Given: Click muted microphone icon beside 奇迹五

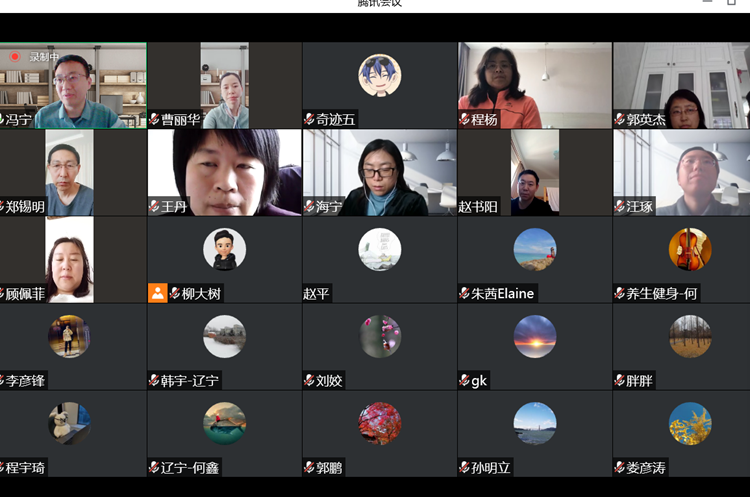Looking at the screenshot, I should (x=309, y=119).
